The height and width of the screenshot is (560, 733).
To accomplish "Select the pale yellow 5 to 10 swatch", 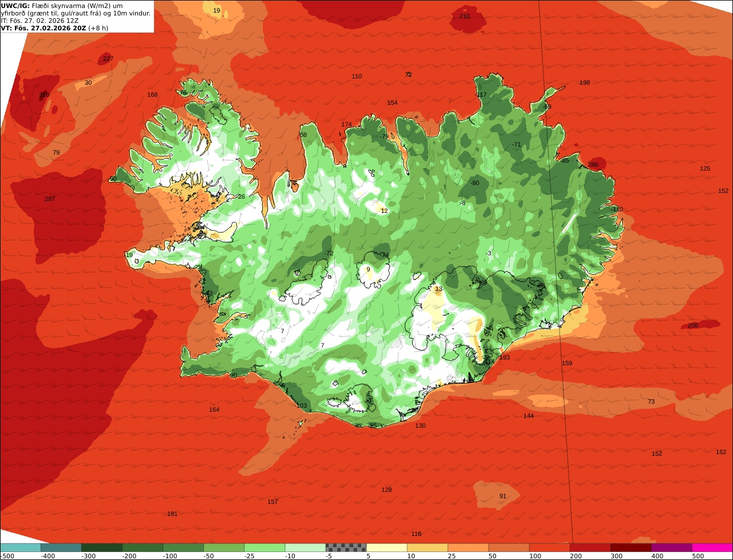I will (387, 547).
